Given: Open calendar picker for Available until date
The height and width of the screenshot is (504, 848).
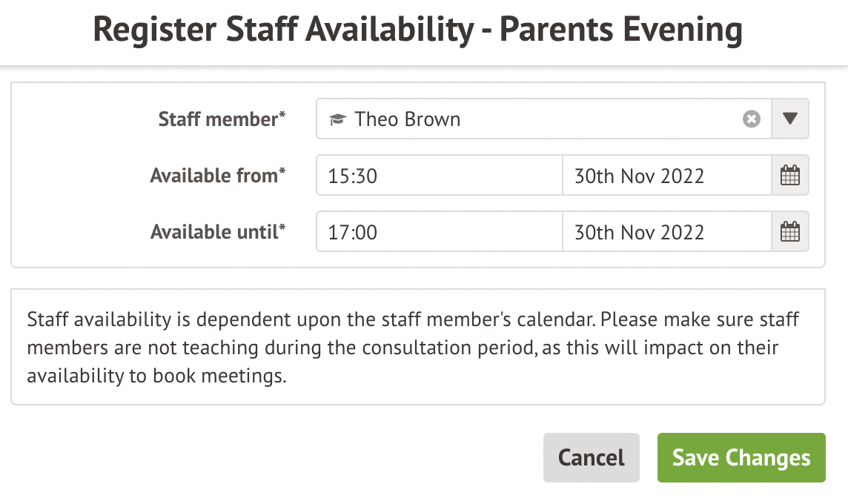Looking at the screenshot, I should coord(790,232).
